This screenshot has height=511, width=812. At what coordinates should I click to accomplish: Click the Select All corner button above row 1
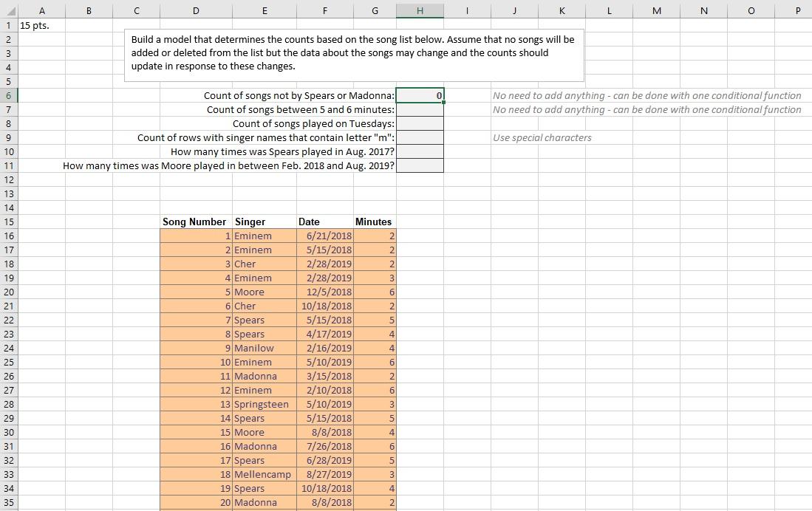coord(7,10)
